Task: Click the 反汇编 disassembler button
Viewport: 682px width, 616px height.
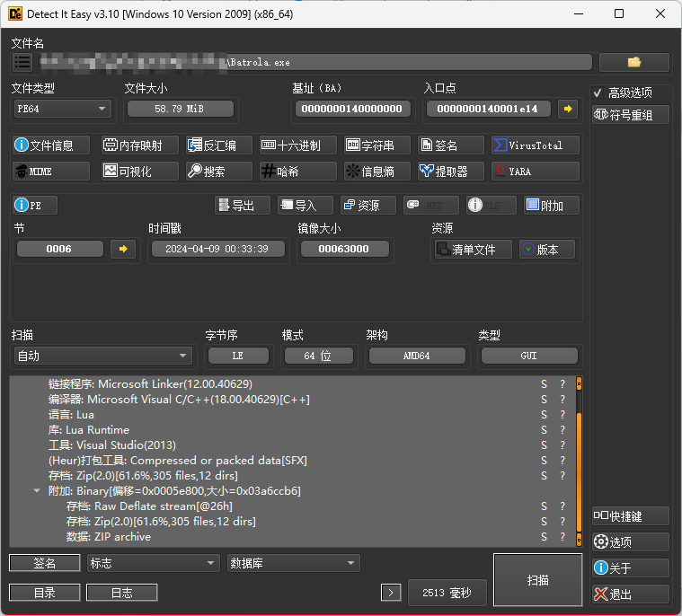Action: [212, 145]
